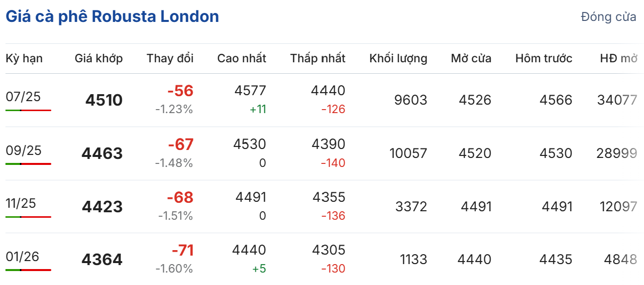Click the 'Cao nhất' column header
644x285 pixels.
241,58
